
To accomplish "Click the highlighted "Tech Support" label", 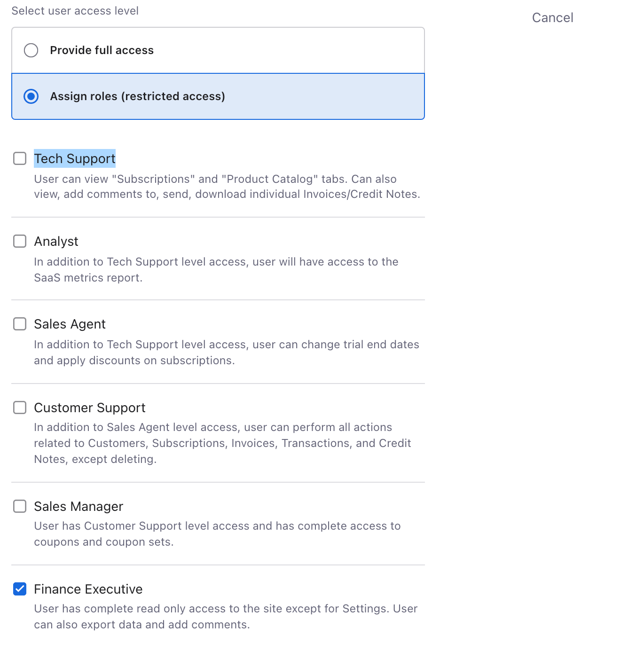I will [x=75, y=159].
